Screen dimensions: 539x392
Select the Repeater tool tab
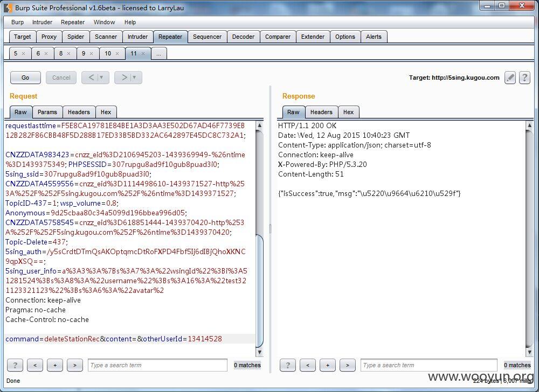point(170,37)
